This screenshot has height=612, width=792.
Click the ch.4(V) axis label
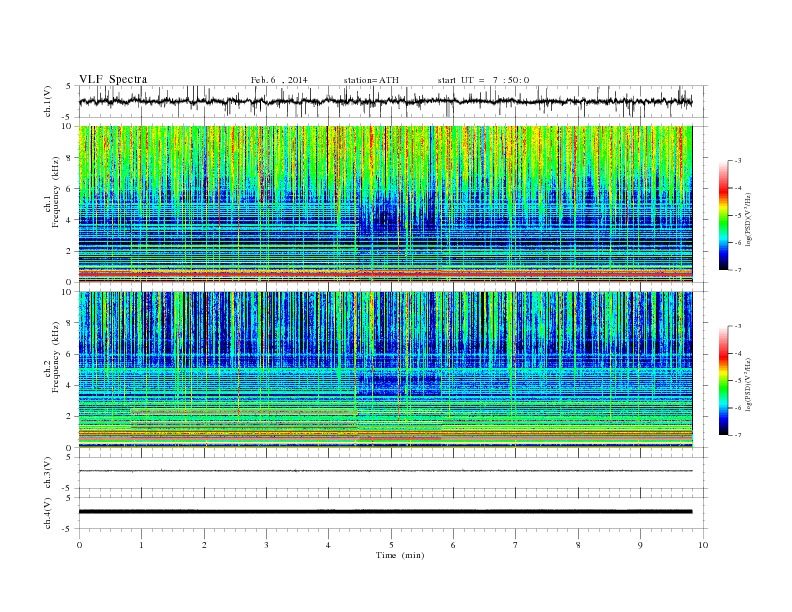[x=48, y=513]
